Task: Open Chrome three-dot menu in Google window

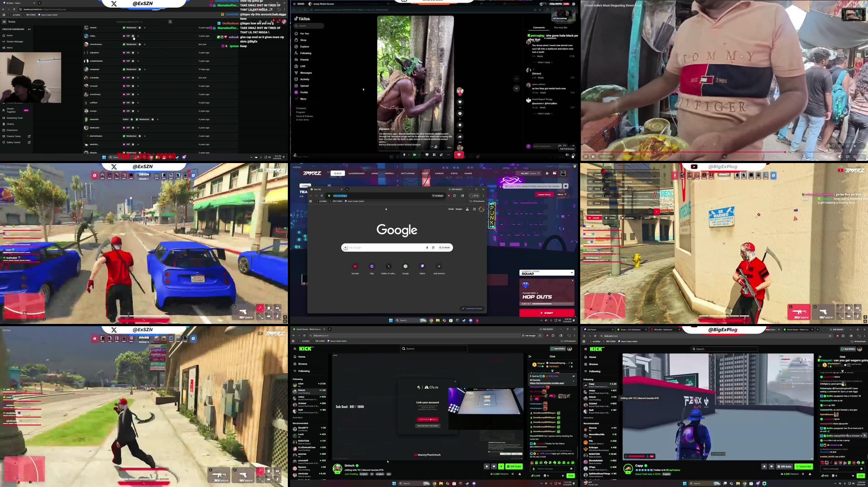Action: click(x=483, y=196)
